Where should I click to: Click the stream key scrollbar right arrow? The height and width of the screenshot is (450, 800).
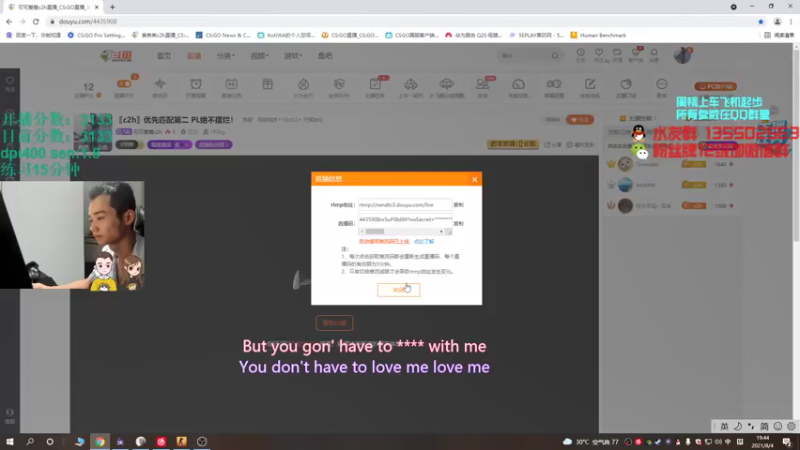[441, 232]
